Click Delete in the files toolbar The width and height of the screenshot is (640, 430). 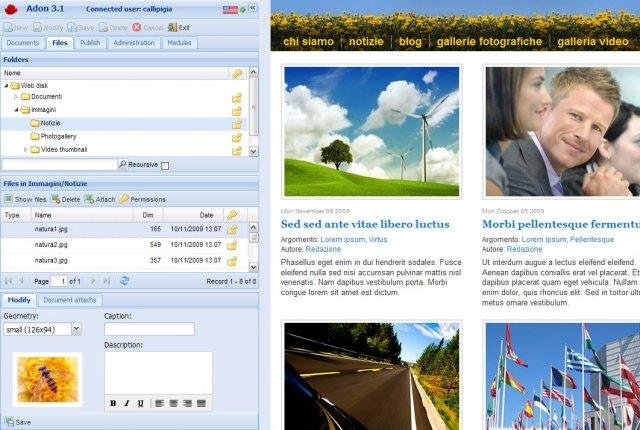pos(65,199)
